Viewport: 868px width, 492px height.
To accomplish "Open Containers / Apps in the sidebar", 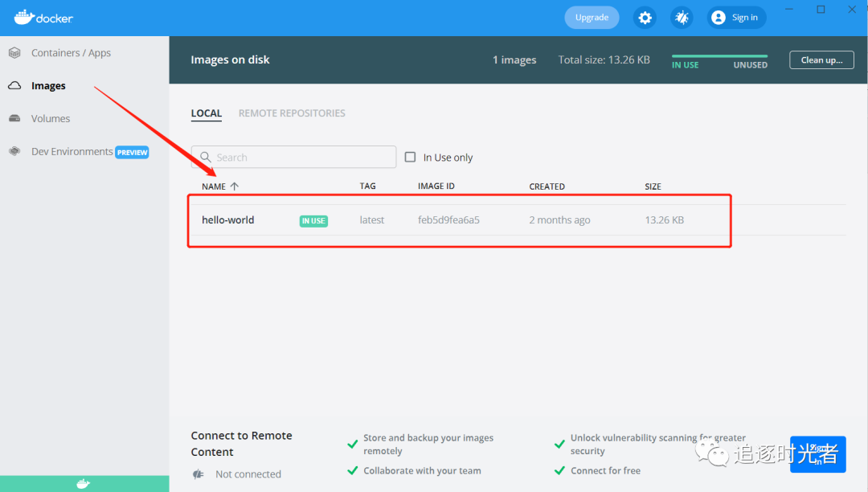I will 71,53.
